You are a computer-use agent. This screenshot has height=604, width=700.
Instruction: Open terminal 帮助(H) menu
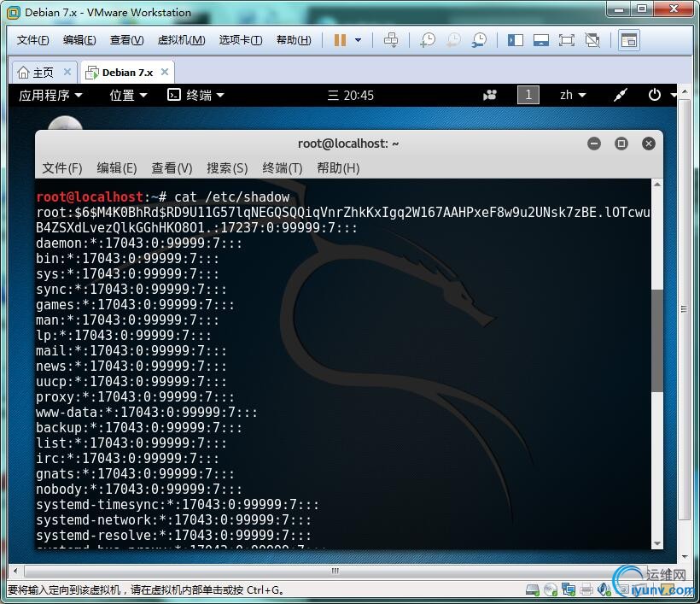pos(338,168)
